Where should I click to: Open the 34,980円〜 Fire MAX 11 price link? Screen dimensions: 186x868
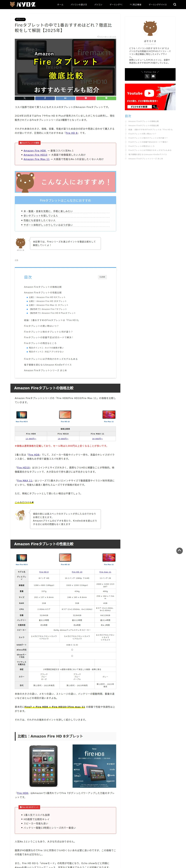click(97, 439)
